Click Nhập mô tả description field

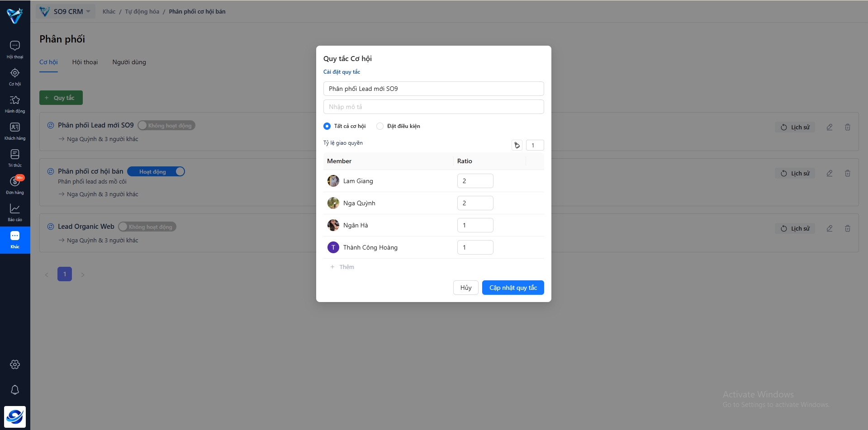pyautogui.click(x=433, y=107)
